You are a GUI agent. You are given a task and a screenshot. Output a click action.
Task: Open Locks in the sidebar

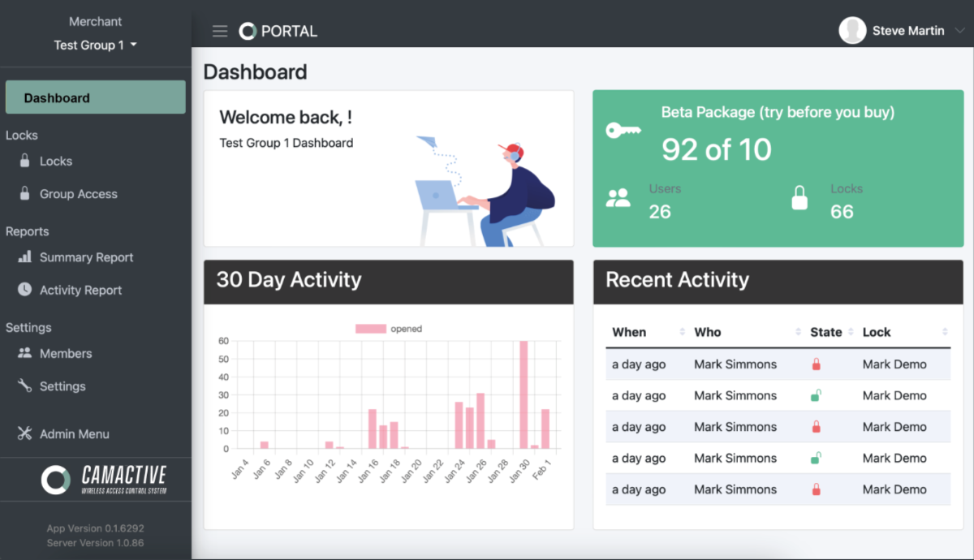pos(55,162)
